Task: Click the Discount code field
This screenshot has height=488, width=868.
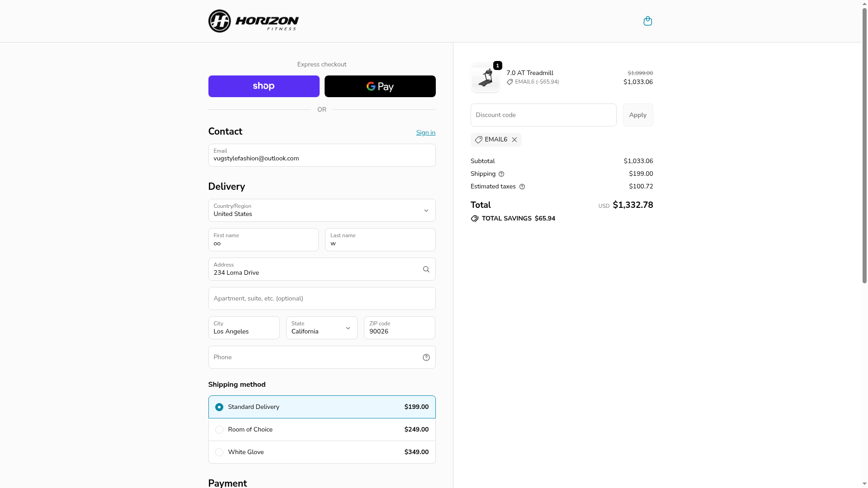Action: (543, 115)
